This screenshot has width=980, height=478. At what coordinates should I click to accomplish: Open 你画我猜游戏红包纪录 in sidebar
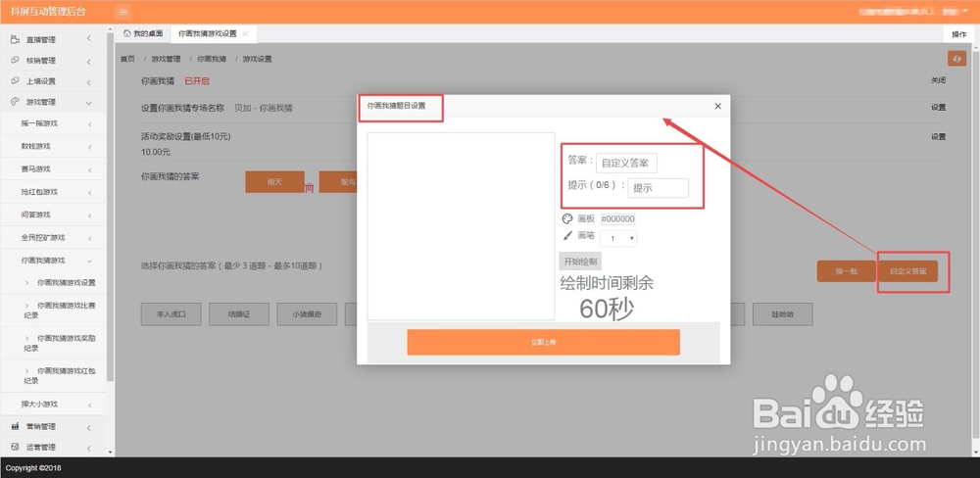click(x=60, y=375)
